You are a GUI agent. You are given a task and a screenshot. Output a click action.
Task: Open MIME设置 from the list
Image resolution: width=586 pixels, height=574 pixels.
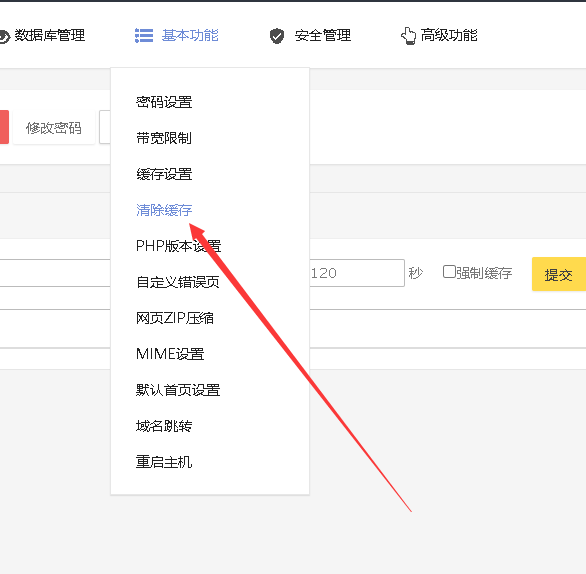170,354
